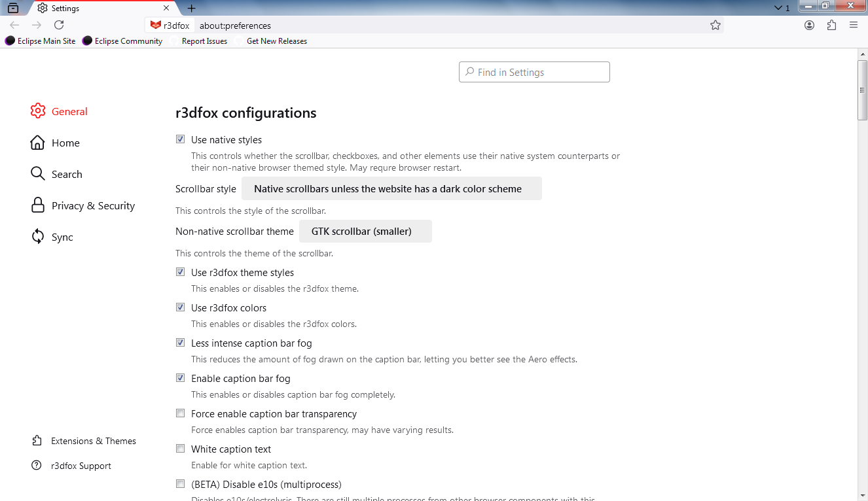This screenshot has width=868, height=501.
Task: Click the scrollbar up arrow
Action: click(863, 54)
